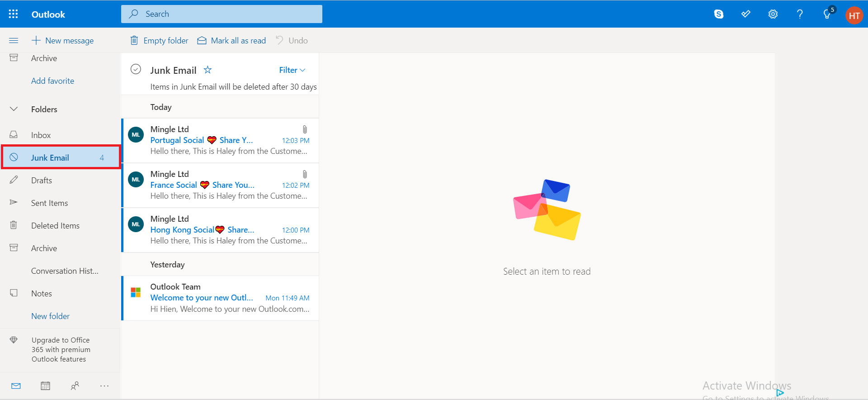Image resolution: width=868 pixels, height=400 pixels.
Task: Toggle the select-all circle beside Junk Email
Action: pyautogui.click(x=136, y=69)
